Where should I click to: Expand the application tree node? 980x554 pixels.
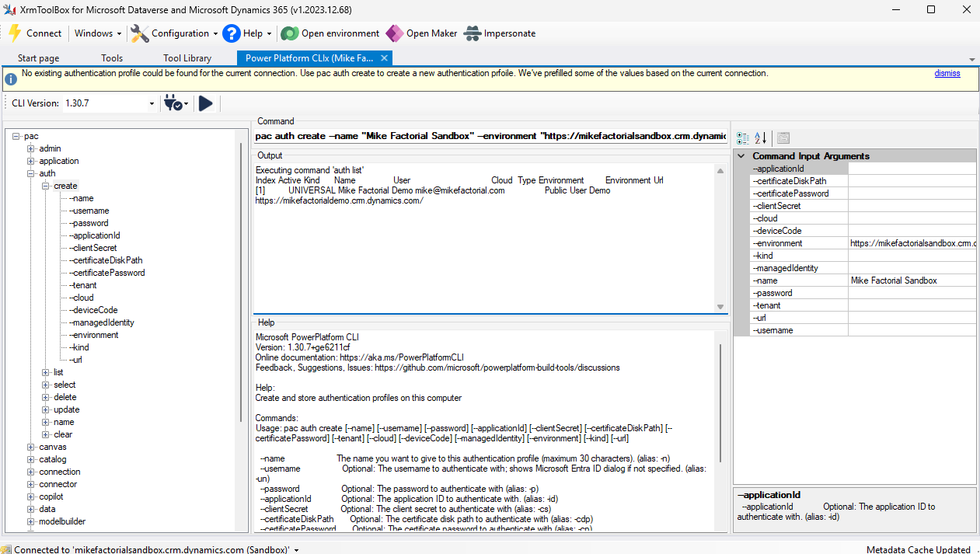point(31,161)
